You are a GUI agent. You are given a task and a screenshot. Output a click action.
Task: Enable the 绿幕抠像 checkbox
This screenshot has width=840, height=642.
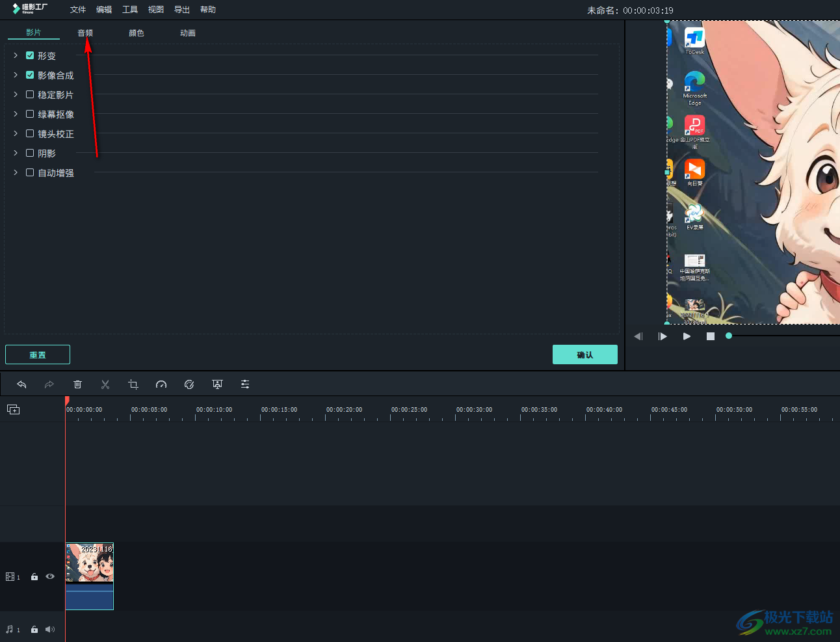(30, 114)
